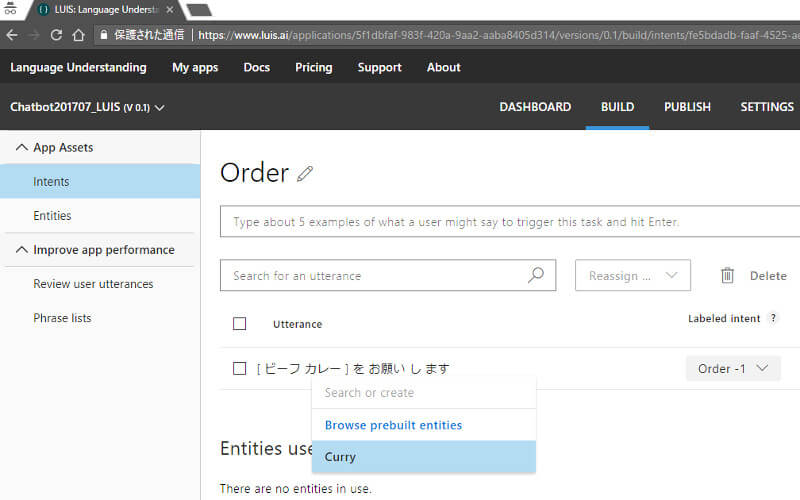
Task: Select Intents in the sidebar
Action: (x=100, y=182)
